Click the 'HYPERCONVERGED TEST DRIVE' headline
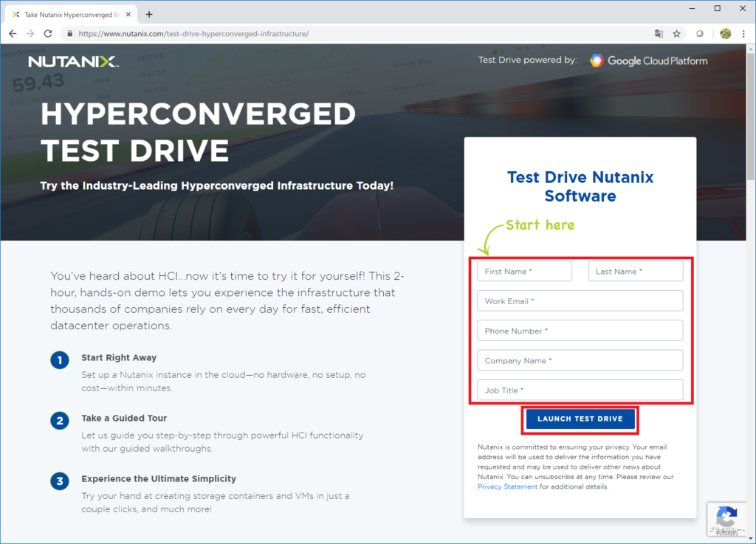 pos(198,132)
